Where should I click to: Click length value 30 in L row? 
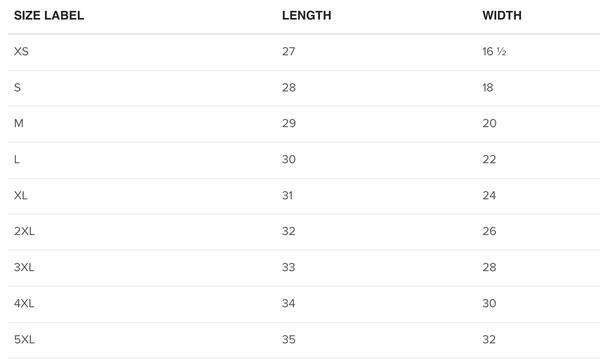(x=289, y=159)
